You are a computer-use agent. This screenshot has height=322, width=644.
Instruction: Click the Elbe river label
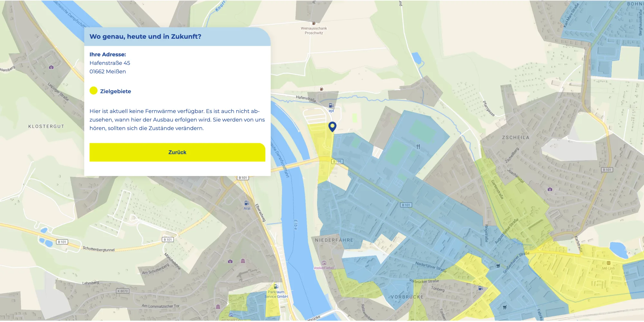point(296,225)
